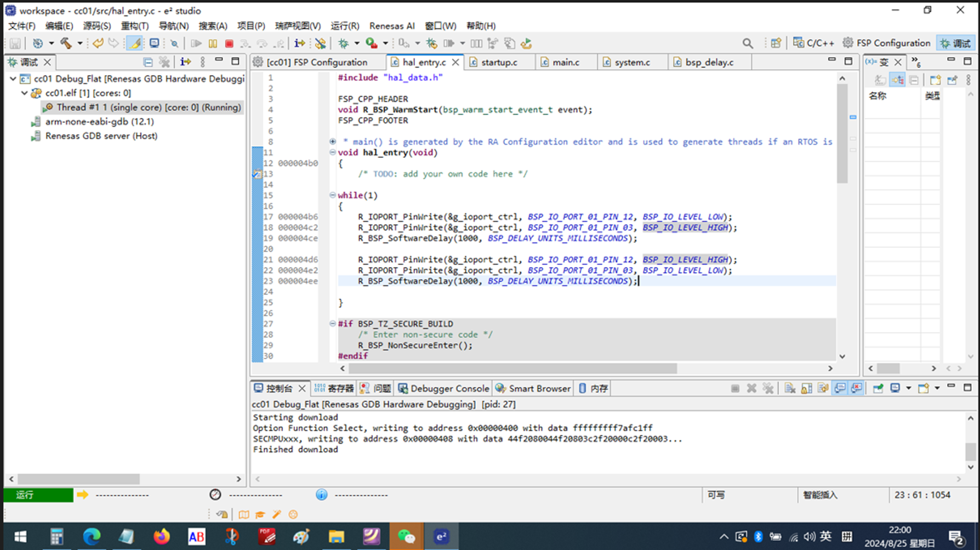Screen dimensions: 980x550
Task: Click the Remove All Terminated Launches icon in debug view
Action: [164, 62]
